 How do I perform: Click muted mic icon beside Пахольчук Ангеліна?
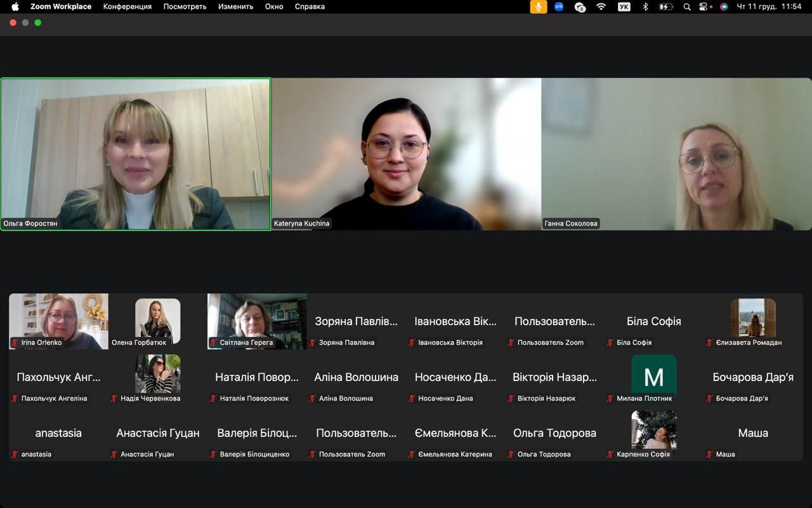(15, 399)
